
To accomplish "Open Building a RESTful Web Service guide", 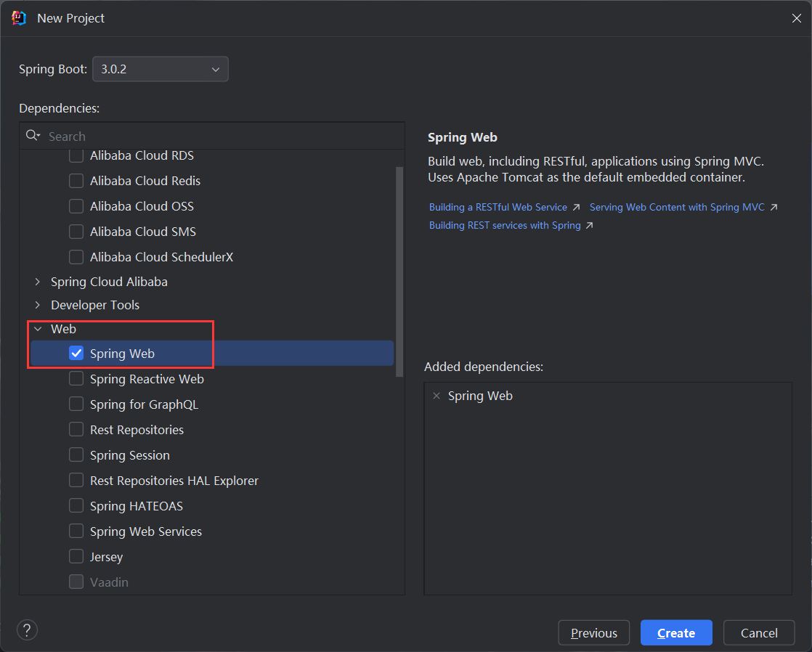I will pos(498,207).
